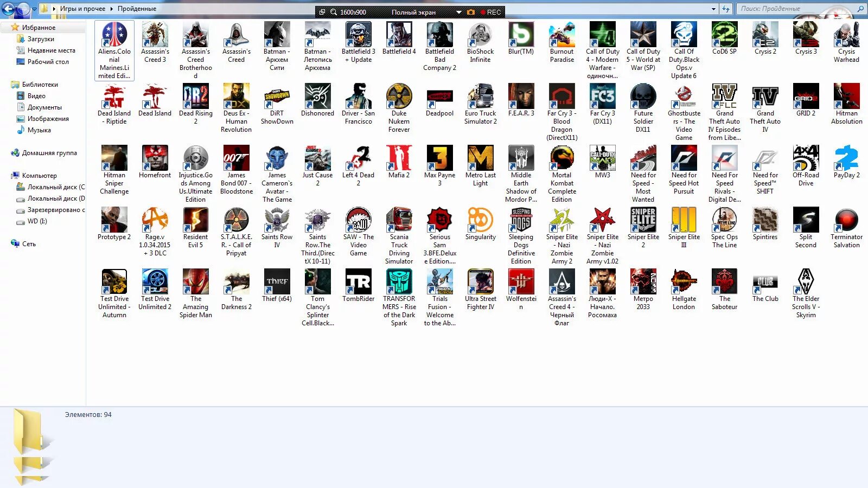Click the Метро 2033 game shortcut
This screenshot has width=868, height=488.
coord(643,282)
